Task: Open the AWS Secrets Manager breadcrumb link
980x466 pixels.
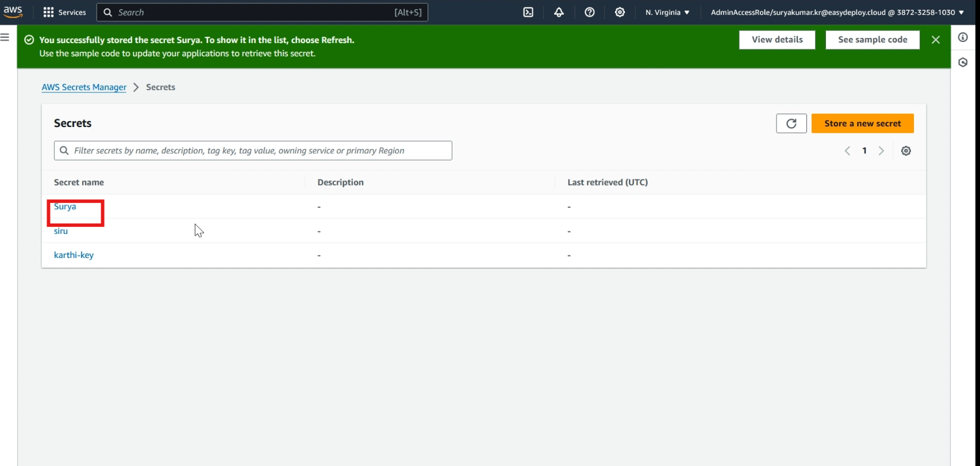Action: click(x=84, y=87)
